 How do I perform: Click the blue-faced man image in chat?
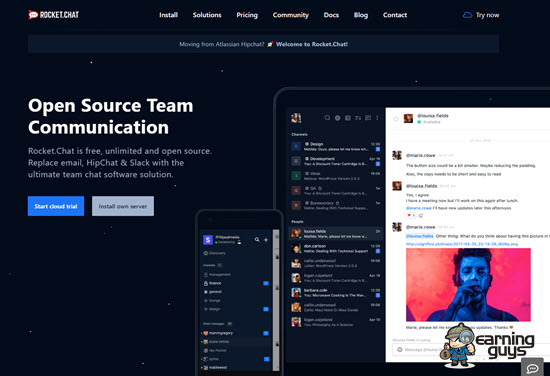click(468, 285)
